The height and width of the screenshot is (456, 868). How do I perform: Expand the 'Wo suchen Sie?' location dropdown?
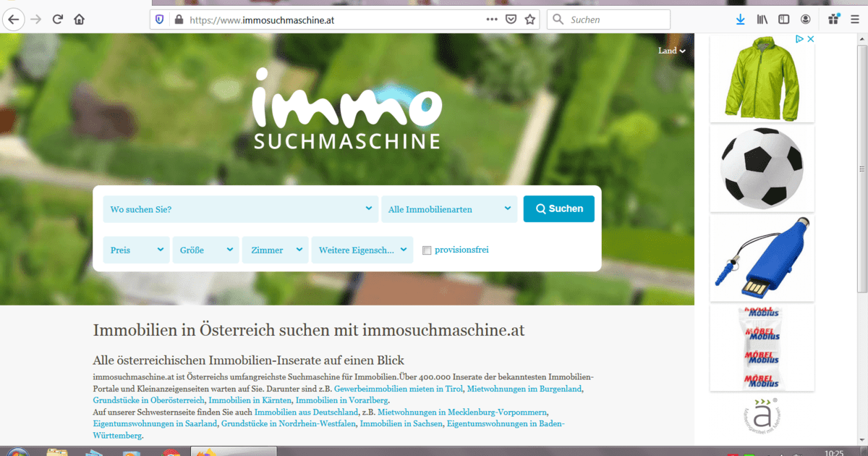tap(241, 209)
